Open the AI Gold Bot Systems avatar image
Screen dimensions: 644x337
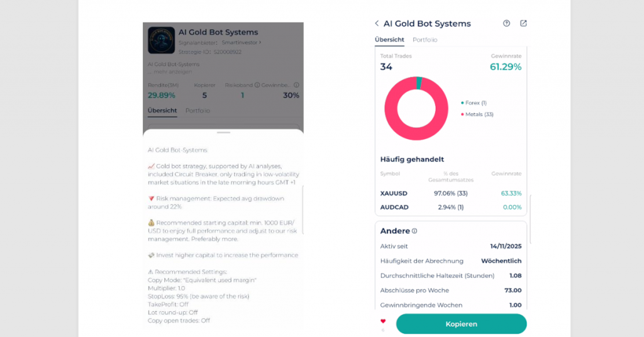pyautogui.click(x=161, y=40)
